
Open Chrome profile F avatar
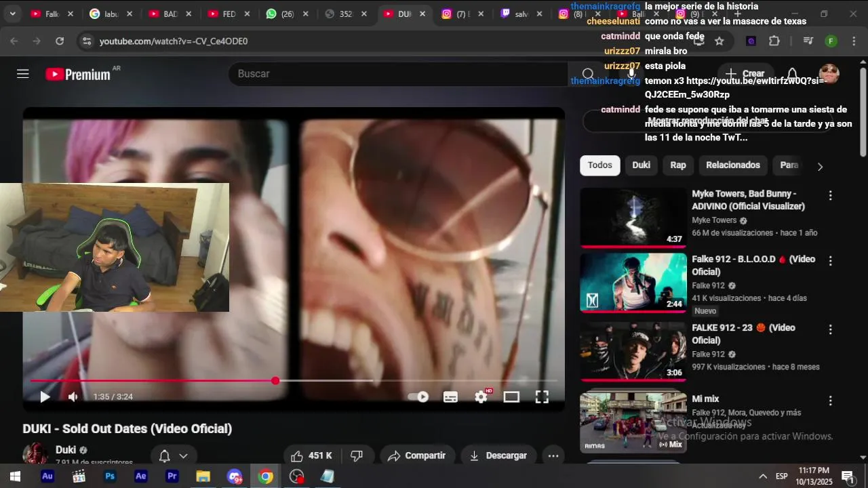[831, 41]
